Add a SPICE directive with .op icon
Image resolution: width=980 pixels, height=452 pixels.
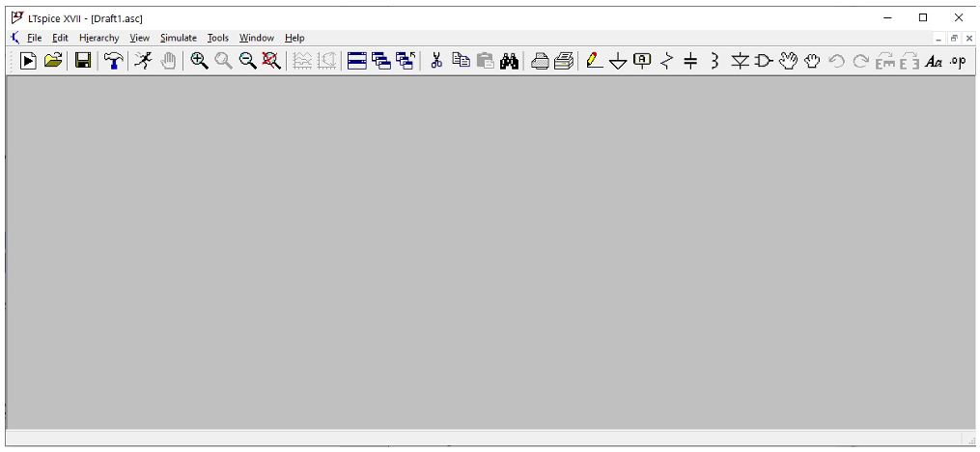point(957,61)
